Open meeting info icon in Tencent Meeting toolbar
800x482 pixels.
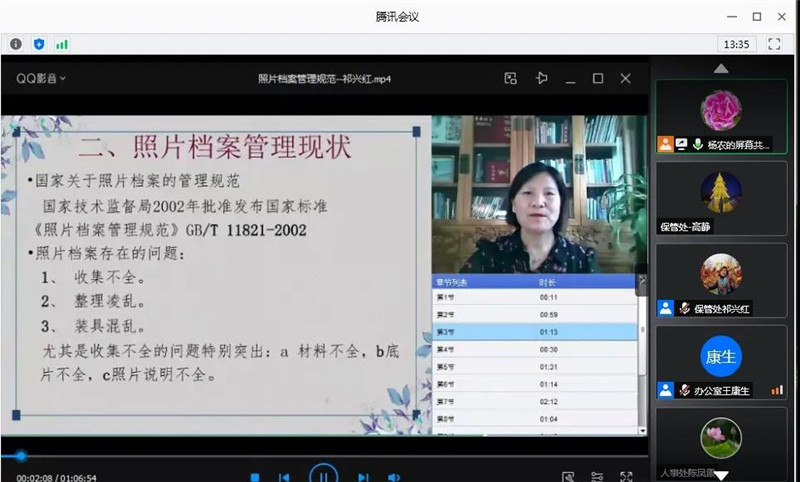coord(16,44)
